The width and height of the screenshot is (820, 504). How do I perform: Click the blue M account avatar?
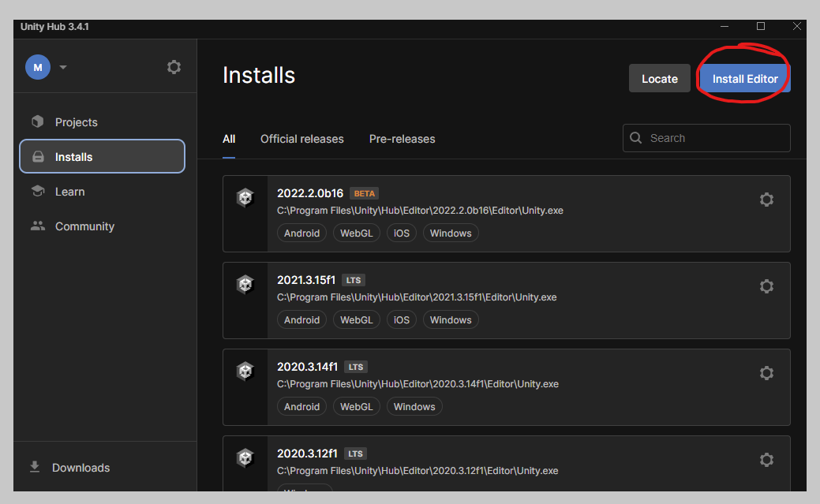(x=38, y=67)
